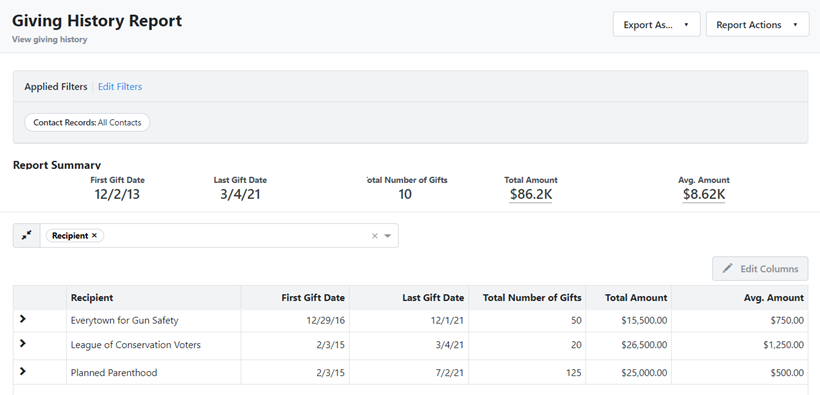Click the $86.2K total amount summary value
This screenshot has height=395, width=820.
531,195
